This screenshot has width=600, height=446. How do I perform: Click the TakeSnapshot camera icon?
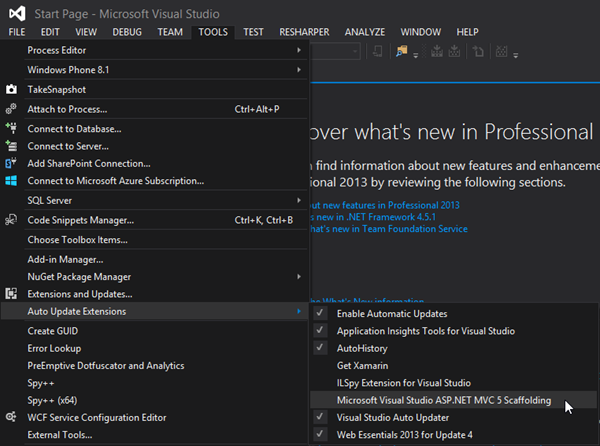pyautogui.click(x=12, y=89)
